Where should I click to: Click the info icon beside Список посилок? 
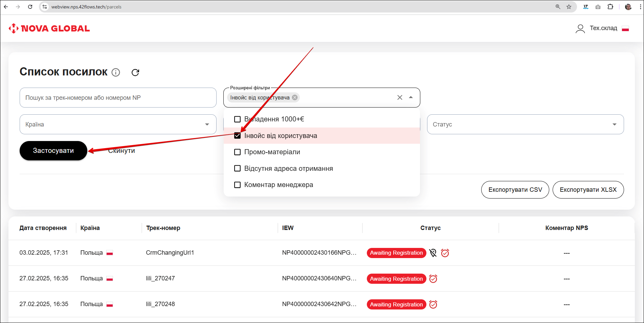coord(116,72)
